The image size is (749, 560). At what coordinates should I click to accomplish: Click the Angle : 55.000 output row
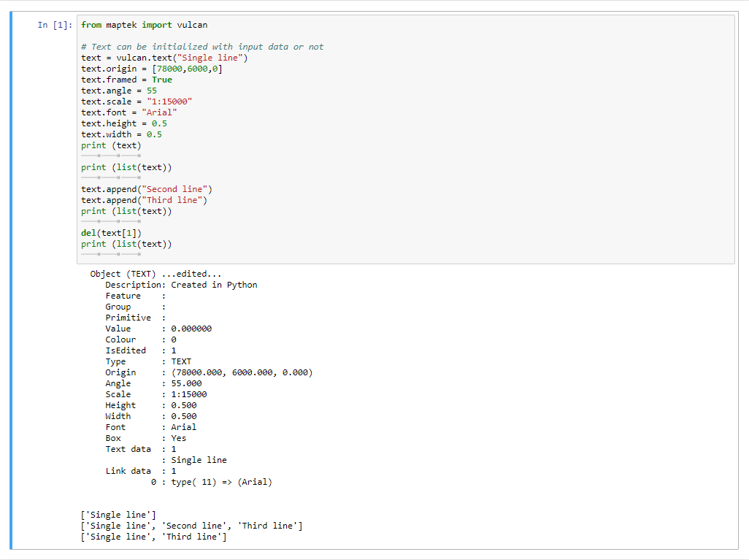(x=154, y=384)
